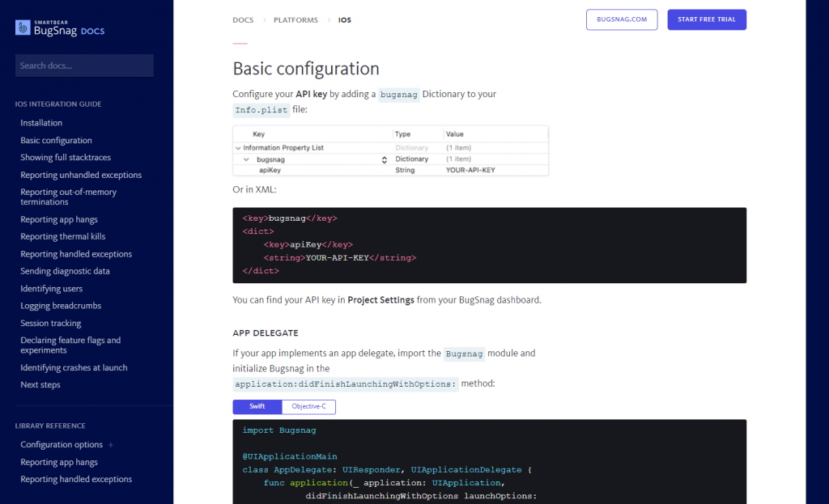Click the LIBRARY REFERENCE sidebar heading
Image resolution: width=829 pixels, height=504 pixels.
(x=50, y=426)
